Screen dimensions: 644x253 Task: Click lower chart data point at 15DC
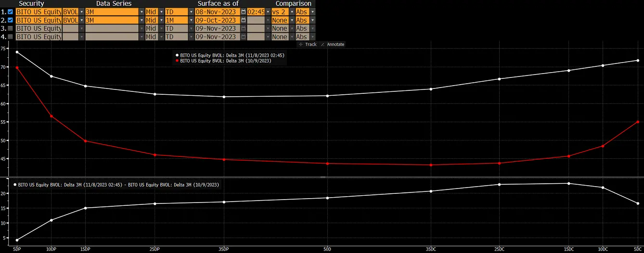568,183
